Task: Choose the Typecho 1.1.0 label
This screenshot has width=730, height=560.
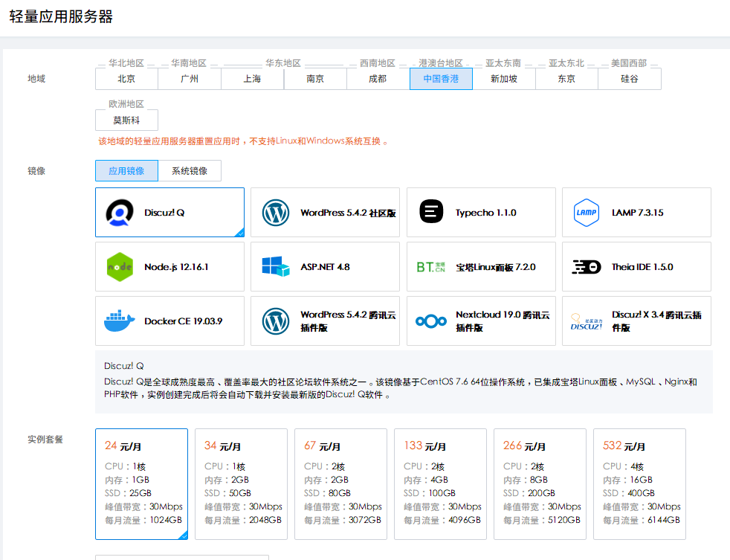Action: pos(486,213)
